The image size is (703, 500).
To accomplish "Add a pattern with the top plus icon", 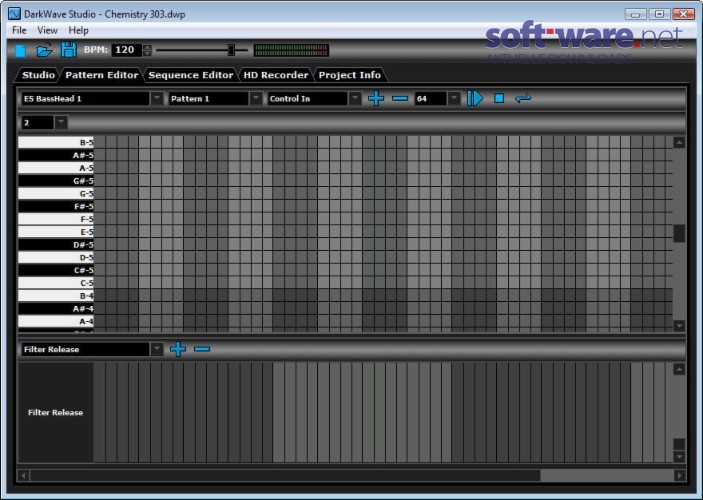I will (x=376, y=98).
